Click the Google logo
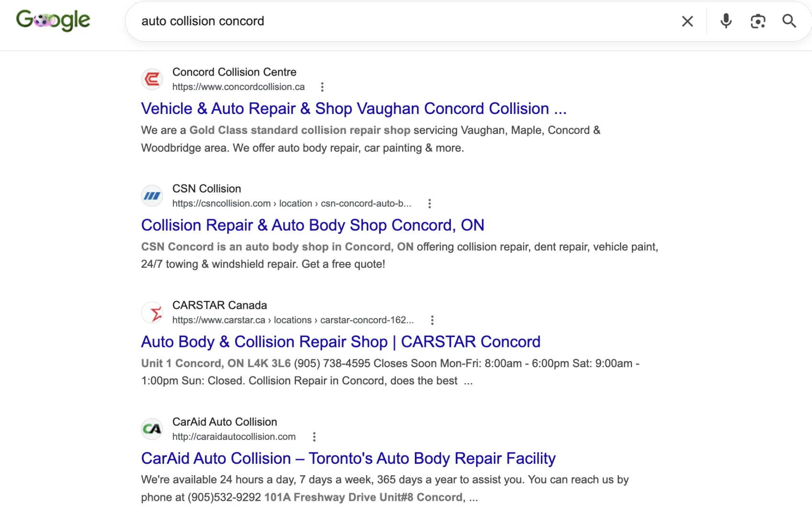The image size is (812, 517). coord(53,20)
